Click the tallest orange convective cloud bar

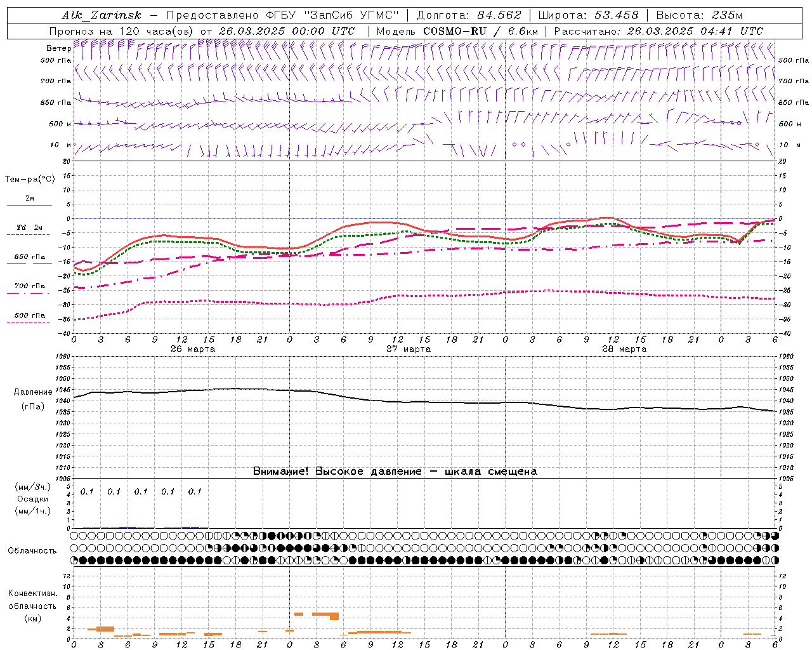pos(334,616)
